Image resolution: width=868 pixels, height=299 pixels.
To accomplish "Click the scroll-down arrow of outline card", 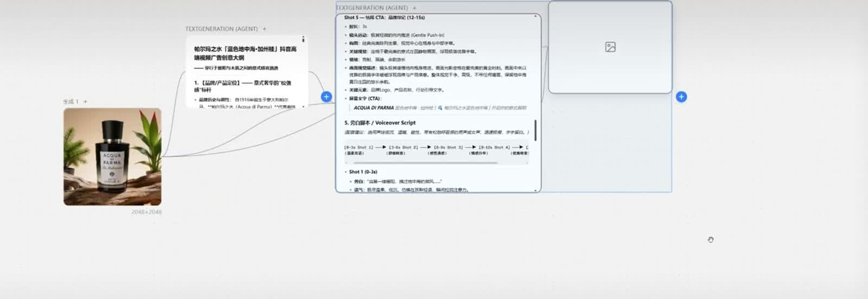I will pyautogui.click(x=303, y=106).
